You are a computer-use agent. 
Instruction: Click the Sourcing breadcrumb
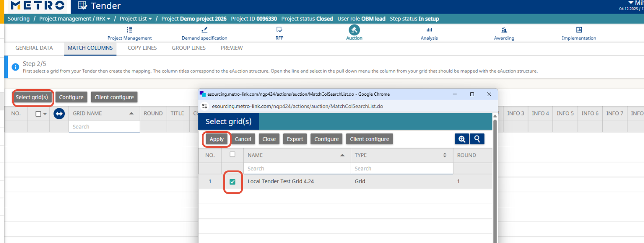click(19, 19)
